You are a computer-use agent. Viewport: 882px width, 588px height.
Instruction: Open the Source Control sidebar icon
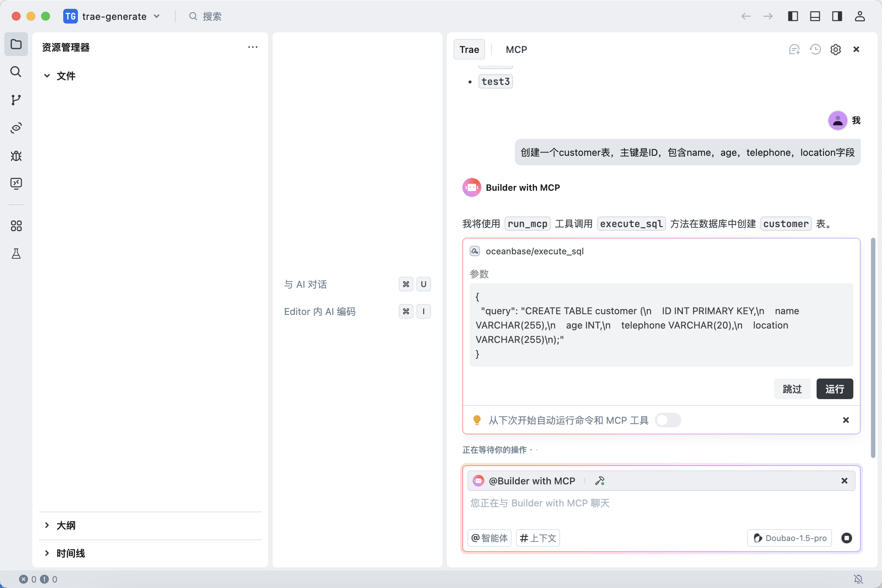tap(16, 100)
